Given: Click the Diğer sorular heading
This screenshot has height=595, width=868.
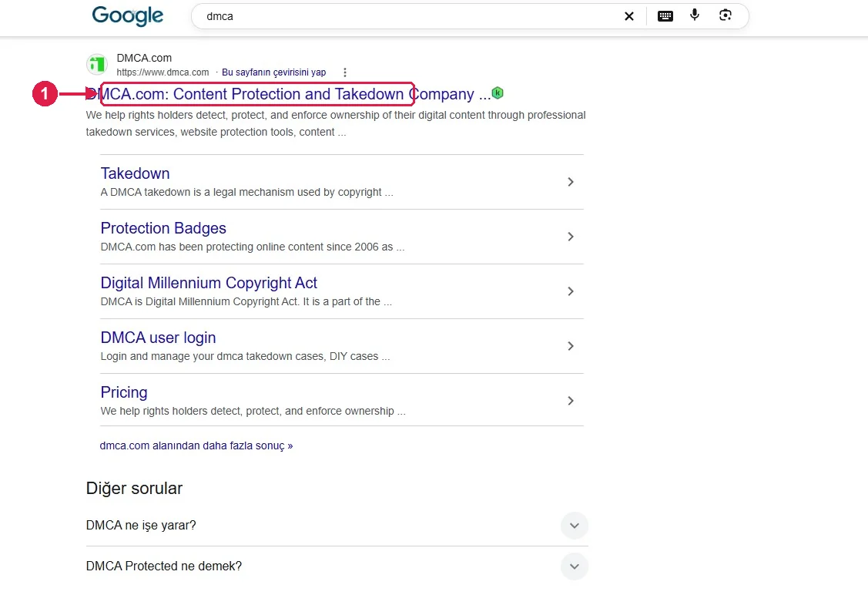Looking at the screenshot, I should click(134, 488).
